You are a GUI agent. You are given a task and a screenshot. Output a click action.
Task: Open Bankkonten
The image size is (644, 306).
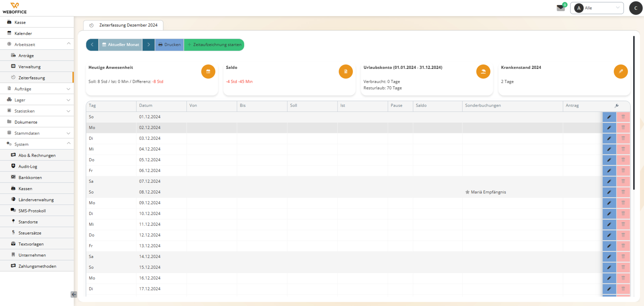tap(37, 177)
